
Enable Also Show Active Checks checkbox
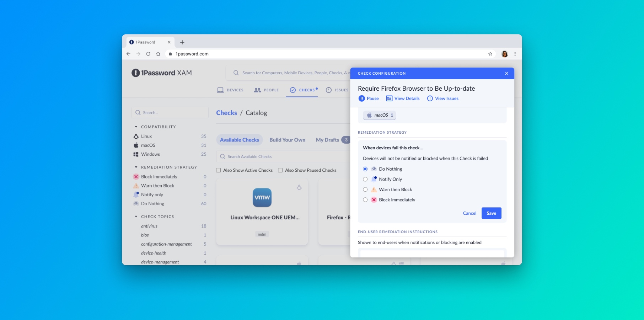(219, 170)
